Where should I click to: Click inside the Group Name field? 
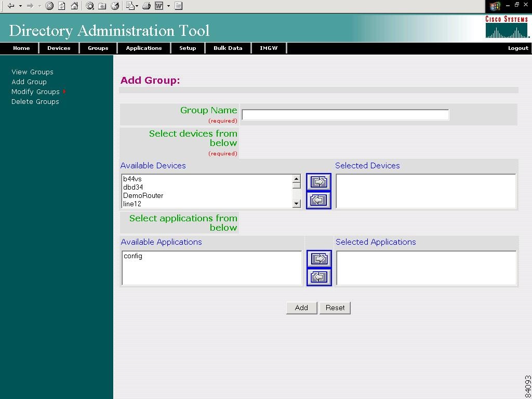(x=344, y=114)
